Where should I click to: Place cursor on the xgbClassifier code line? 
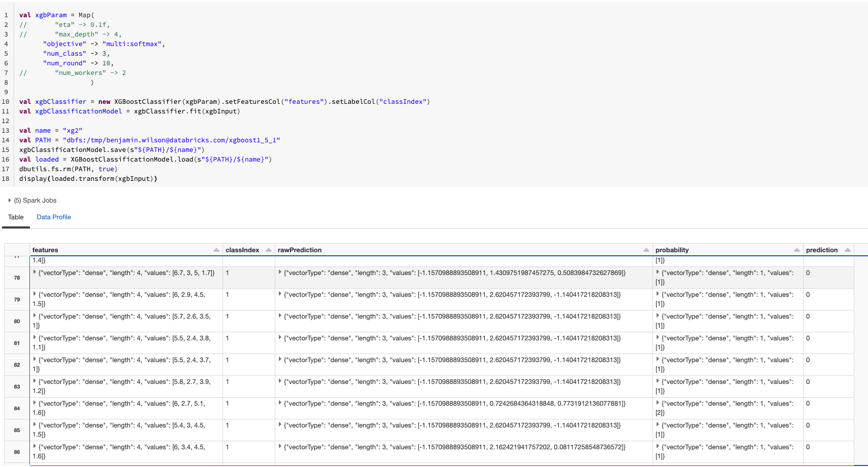(203, 101)
